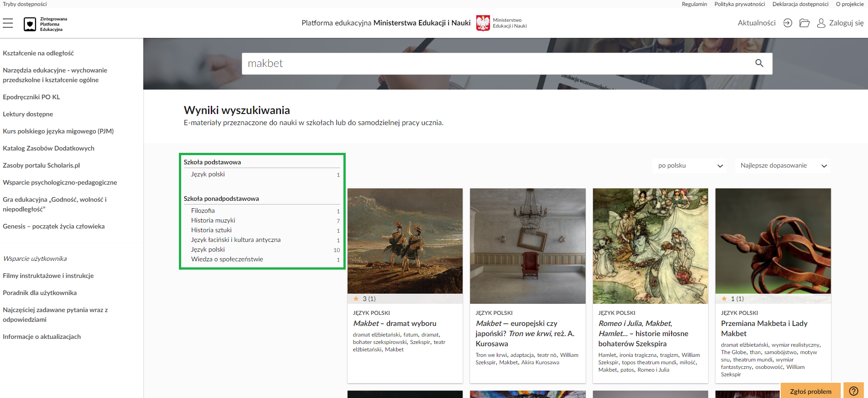Click the 'topos theatrum mundi' tag
Screen dimensions: 868x398
point(649,362)
